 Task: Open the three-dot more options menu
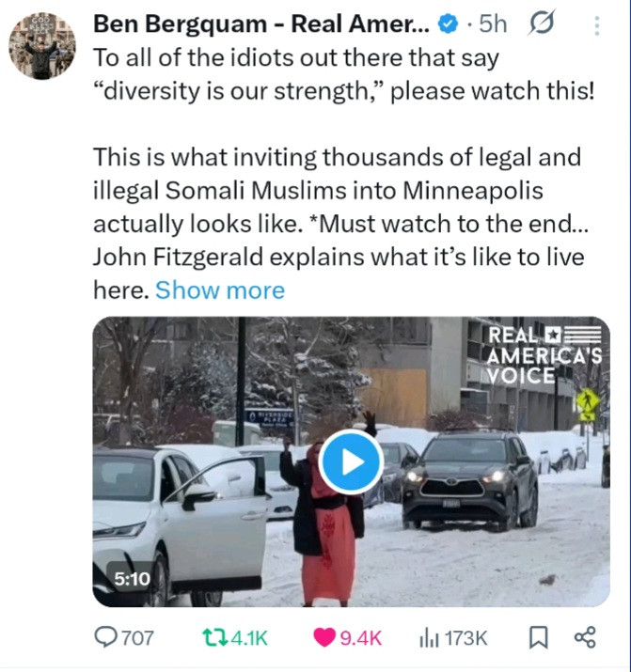(x=595, y=25)
